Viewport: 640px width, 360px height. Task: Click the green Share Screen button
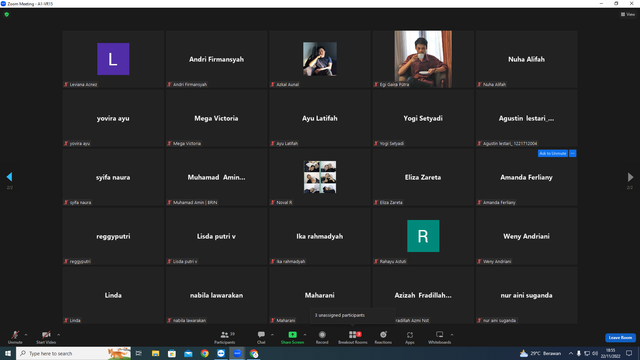pyautogui.click(x=292, y=337)
